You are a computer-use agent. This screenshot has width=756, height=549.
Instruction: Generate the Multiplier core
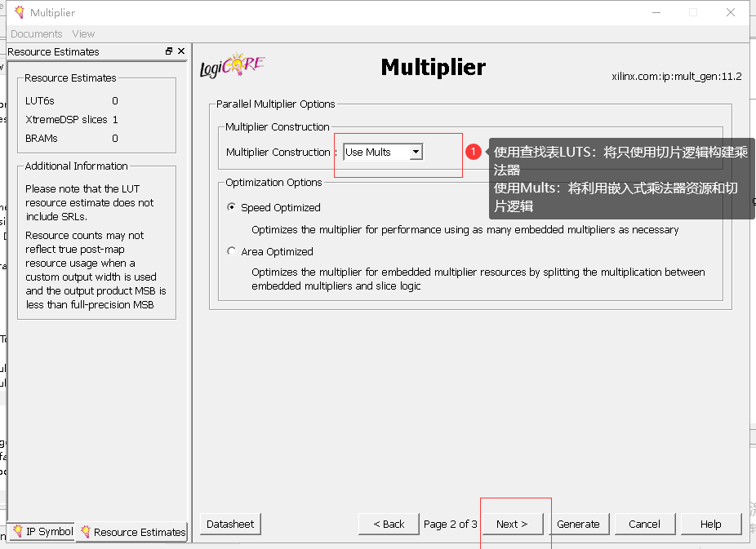coord(580,523)
